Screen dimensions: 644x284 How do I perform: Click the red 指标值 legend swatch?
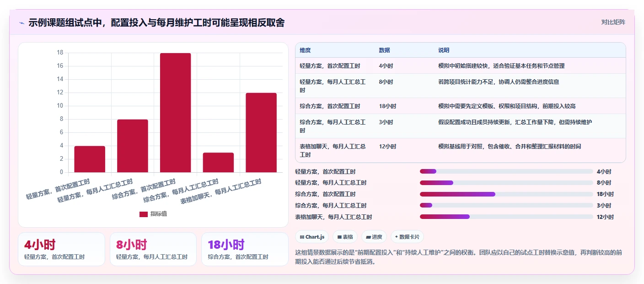tap(144, 214)
